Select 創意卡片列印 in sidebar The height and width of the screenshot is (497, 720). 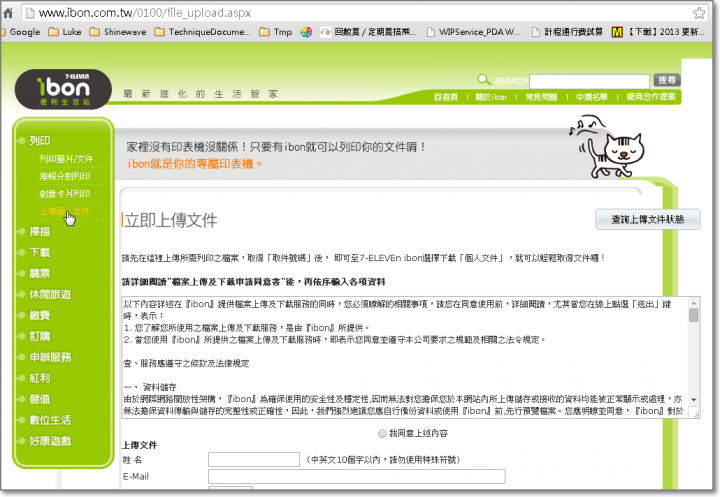coord(65,194)
